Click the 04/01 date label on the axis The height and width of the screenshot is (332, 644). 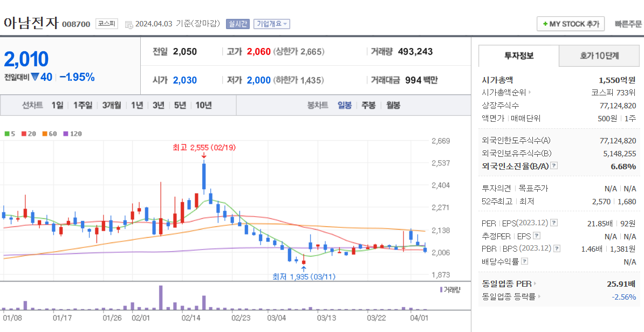tap(419, 317)
